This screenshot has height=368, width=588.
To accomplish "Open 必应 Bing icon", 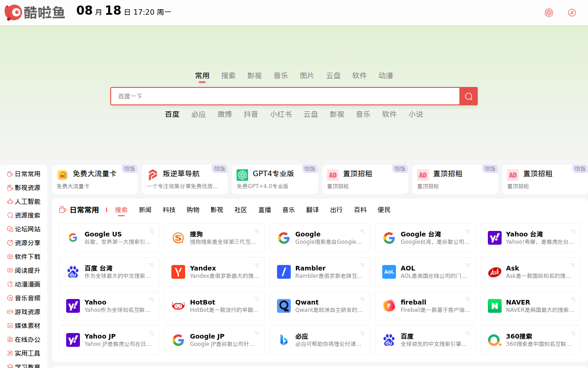I will click(x=284, y=340).
